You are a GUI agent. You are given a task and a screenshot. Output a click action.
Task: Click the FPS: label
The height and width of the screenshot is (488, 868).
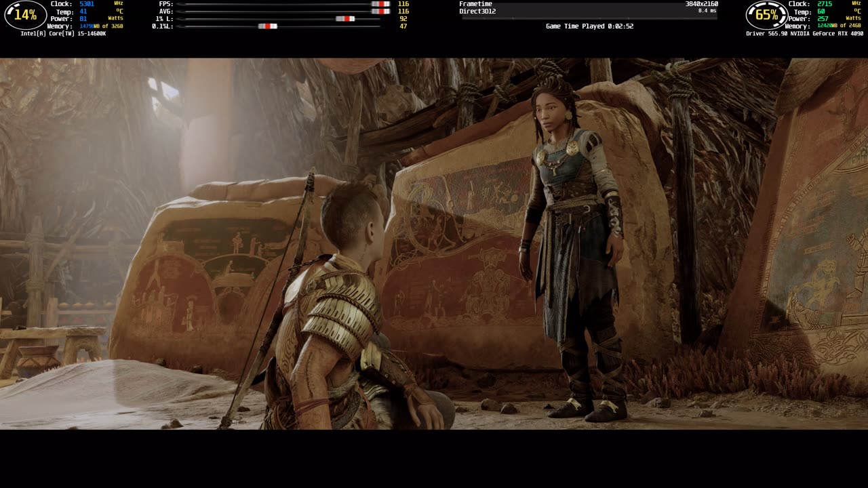166,4
